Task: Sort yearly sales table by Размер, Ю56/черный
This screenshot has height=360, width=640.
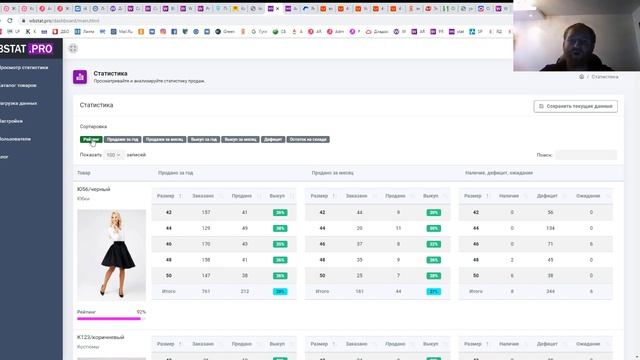Action: [x=169, y=196]
